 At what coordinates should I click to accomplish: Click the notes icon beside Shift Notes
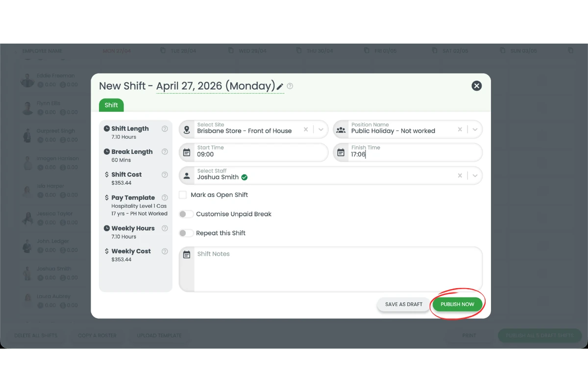coord(186,255)
